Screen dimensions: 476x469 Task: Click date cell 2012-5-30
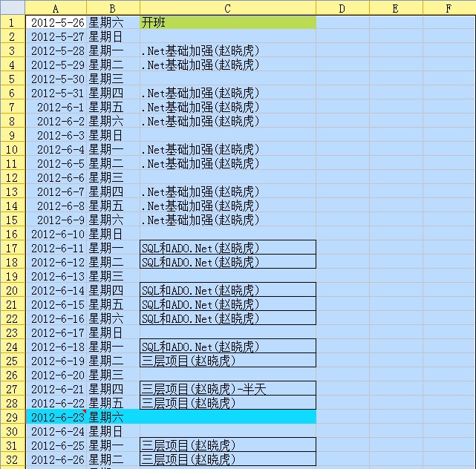(56, 79)
